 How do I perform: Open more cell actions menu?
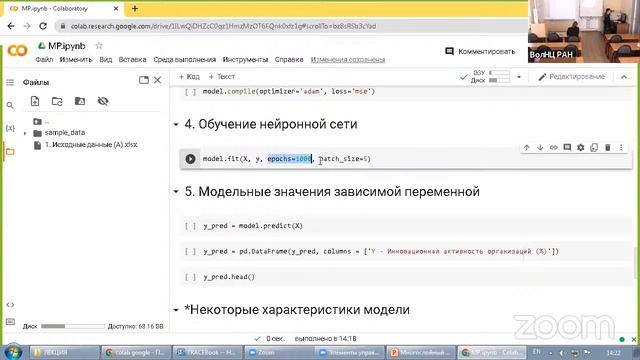tap(621, 147)
